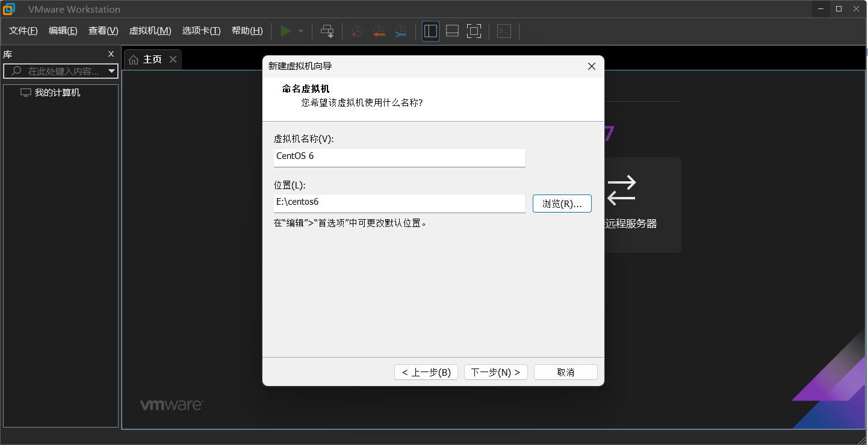Enter full screen mode icon
The image size is (868, 445).
pyautogui.click(x=474, y=31)
